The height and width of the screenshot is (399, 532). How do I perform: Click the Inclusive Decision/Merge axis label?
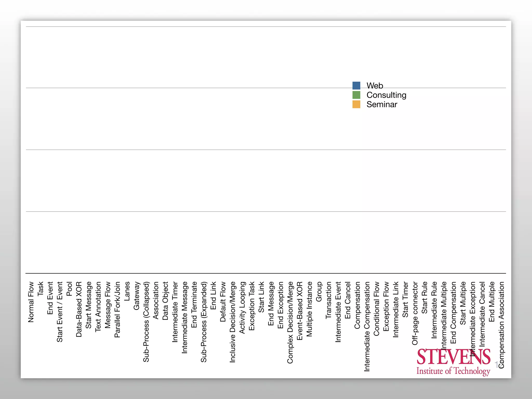coord(232,322)
